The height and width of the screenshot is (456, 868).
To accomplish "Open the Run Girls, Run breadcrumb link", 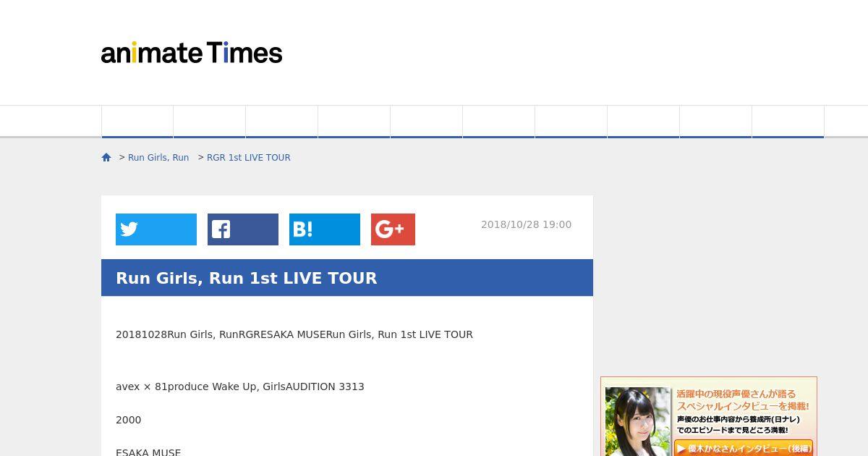I will click(158, 157).
